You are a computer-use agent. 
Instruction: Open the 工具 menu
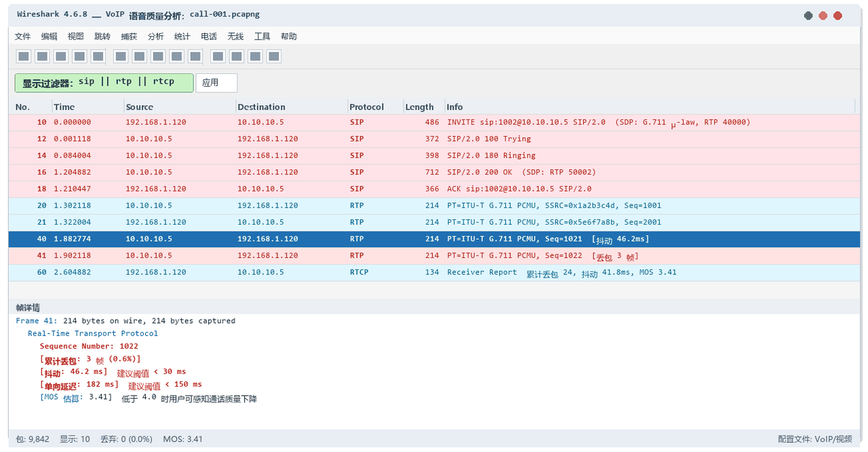tap(262, 37)
